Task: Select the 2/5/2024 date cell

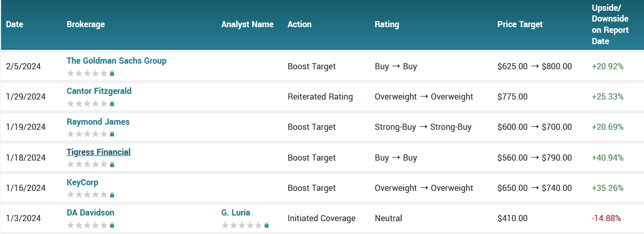Action: 24,66
